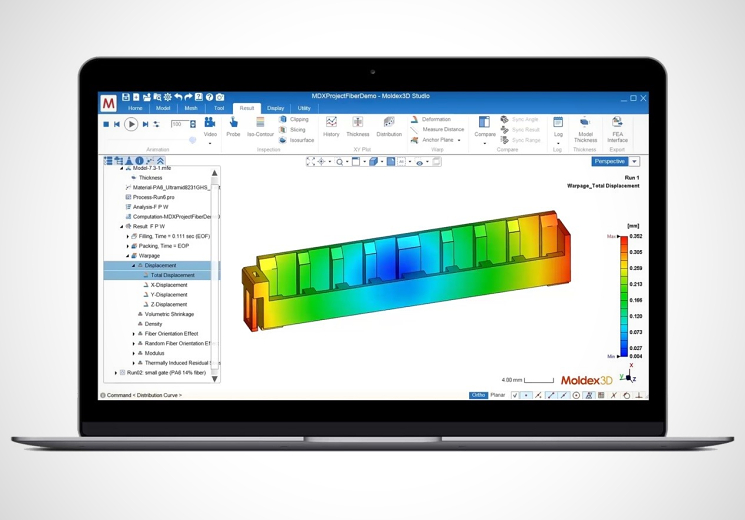Toggle the eye visibility icon in viewport toolbar
The width and height of the screenshot is (745, 520).
[420, 162]
